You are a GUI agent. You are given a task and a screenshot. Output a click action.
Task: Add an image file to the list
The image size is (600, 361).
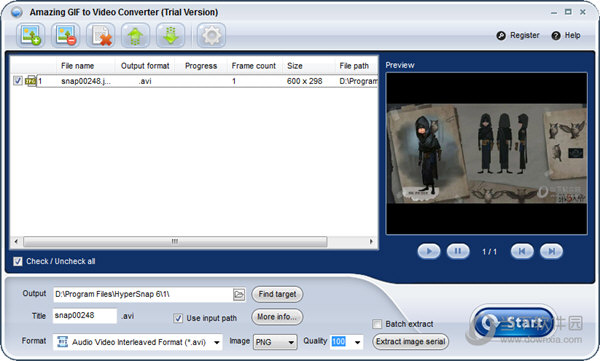point(31,35)
